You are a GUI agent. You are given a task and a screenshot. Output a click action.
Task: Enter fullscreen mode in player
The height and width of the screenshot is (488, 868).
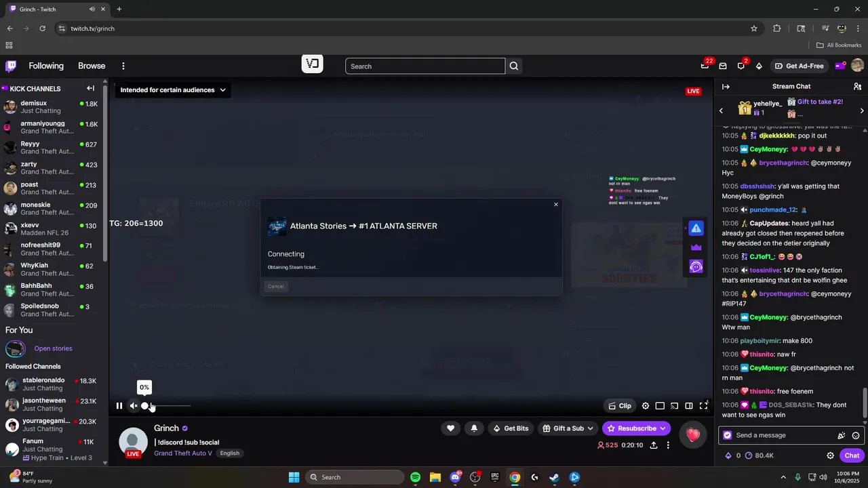click(704, 406)
